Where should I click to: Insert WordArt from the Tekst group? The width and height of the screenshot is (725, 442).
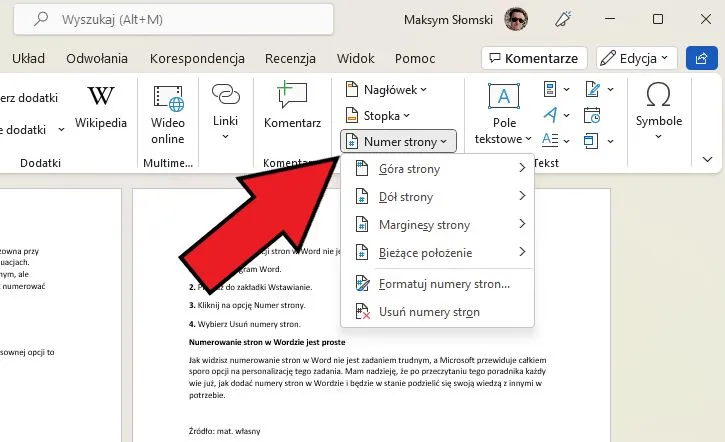550,115
